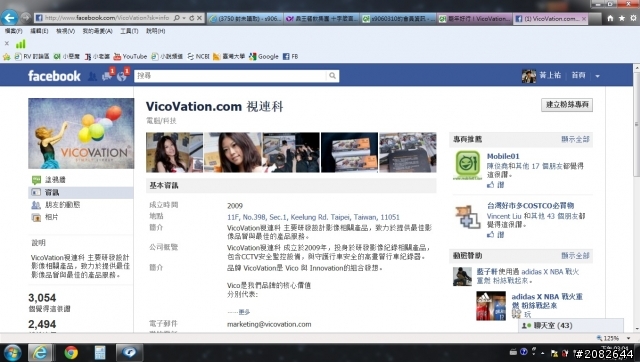This screenshot has width=640, height=362.
Task: Open the address bar dropdown arrow
Action: 184,18
